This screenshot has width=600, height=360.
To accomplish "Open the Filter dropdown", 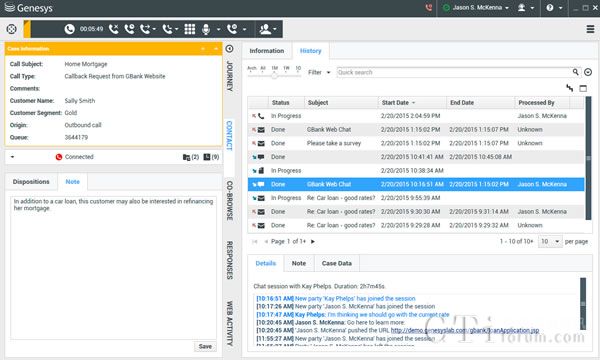I will (319, 72).
